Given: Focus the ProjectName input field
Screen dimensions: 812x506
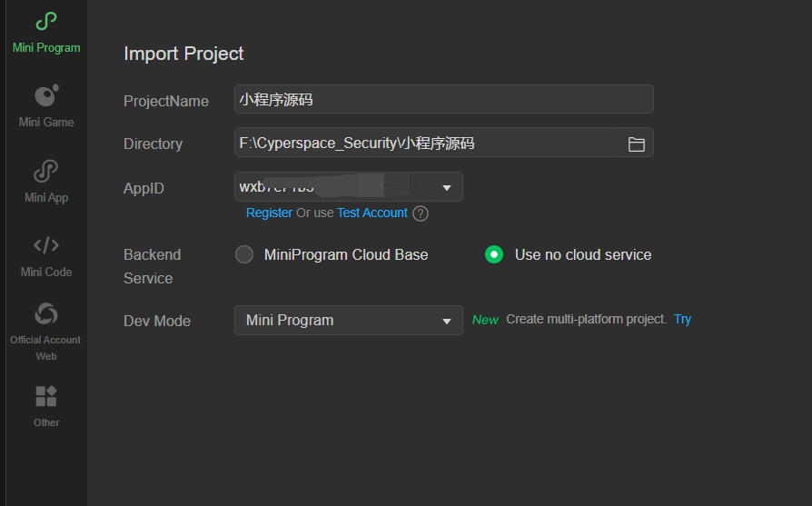Looking at the screenshot, I should pyautogui.click(x=444, y=99).
